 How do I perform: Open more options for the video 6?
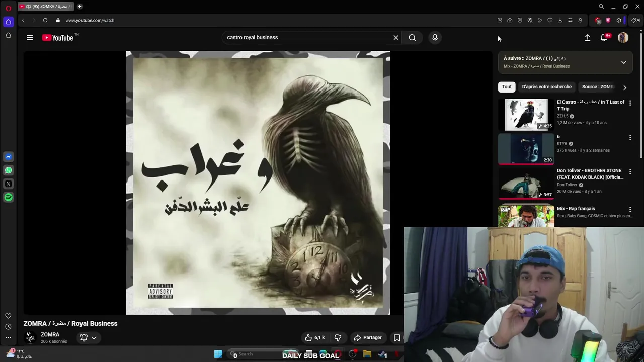[630, 137]
